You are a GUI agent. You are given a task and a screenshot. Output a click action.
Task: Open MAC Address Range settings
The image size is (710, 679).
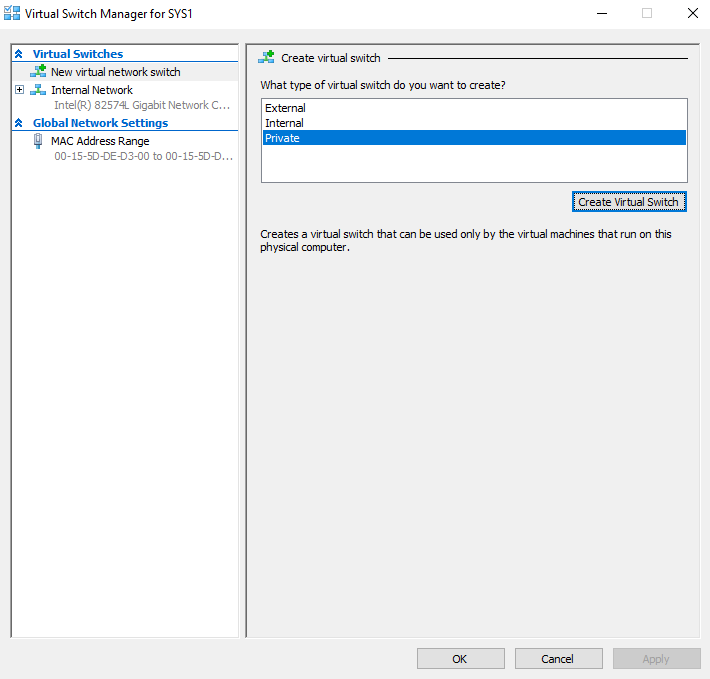pyautogui.click(x=100, y=141)
